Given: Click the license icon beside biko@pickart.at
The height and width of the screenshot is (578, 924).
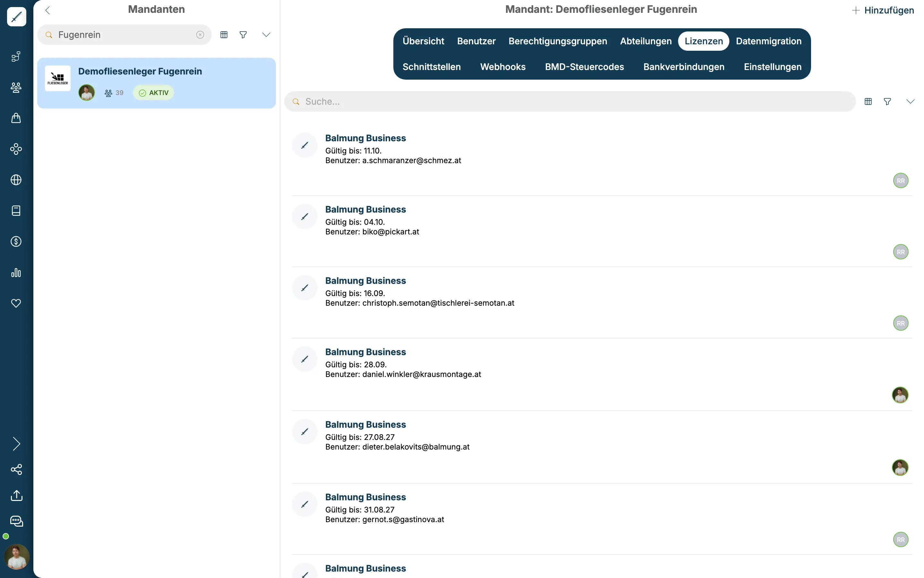Looking at the screenshot, I should [x=305, y=217].
